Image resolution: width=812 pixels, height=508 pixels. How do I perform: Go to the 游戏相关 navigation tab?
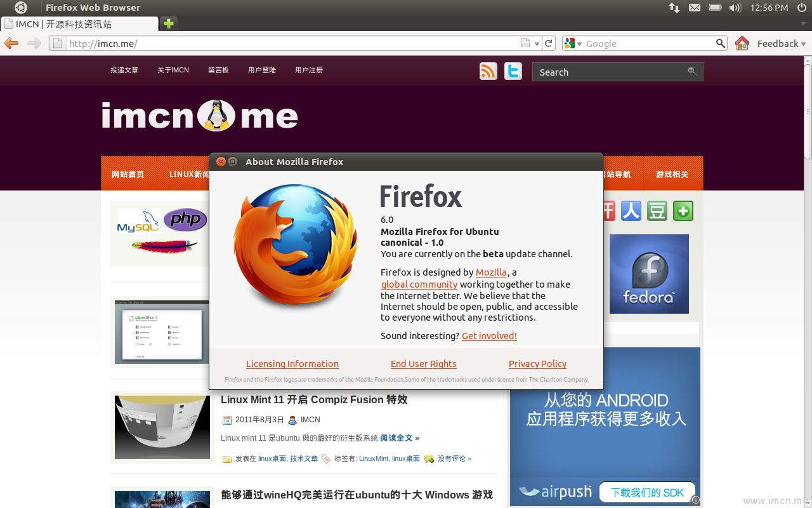(672, 174)
